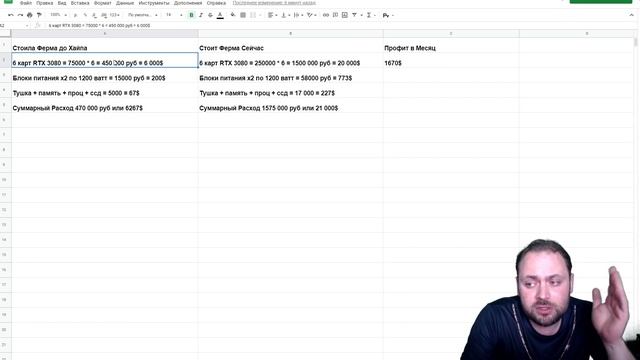Click the last edit history link
This screenshot has height=360, width=640.
click(x=274, y=3)
